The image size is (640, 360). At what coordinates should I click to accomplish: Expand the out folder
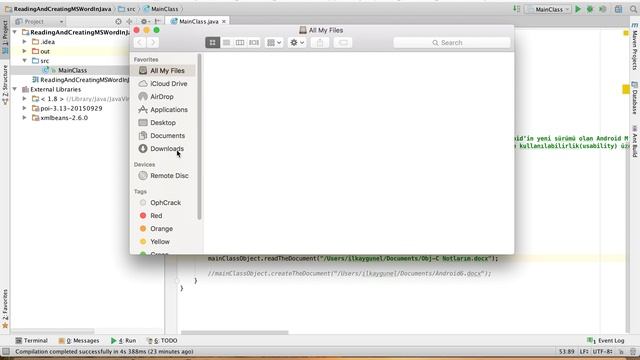24,51
